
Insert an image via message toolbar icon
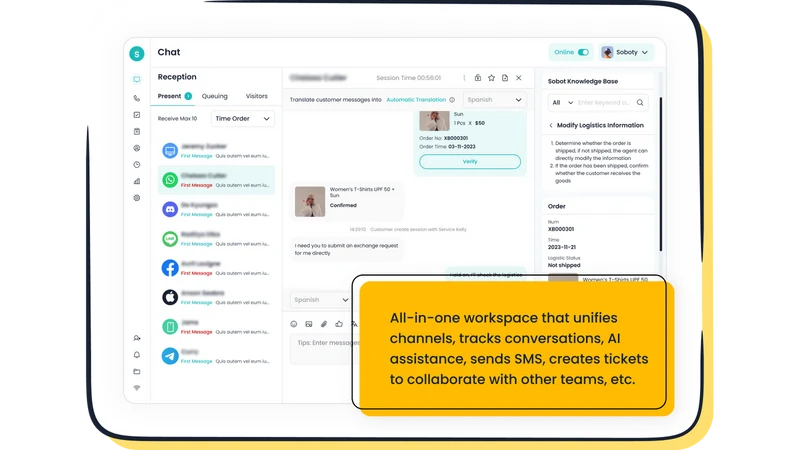tap(309, 324)
